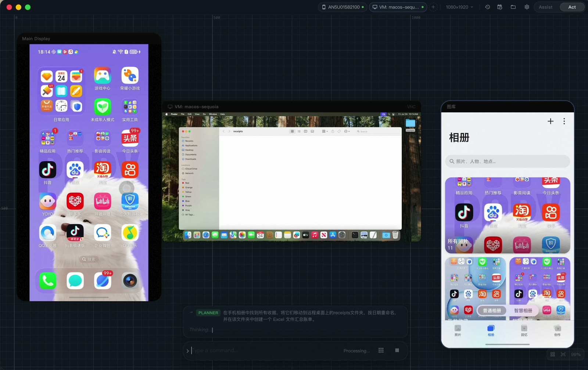The image size is (588, 370).
Task: Open 今日头条 app on Main Display
Action: click(130, 139)
